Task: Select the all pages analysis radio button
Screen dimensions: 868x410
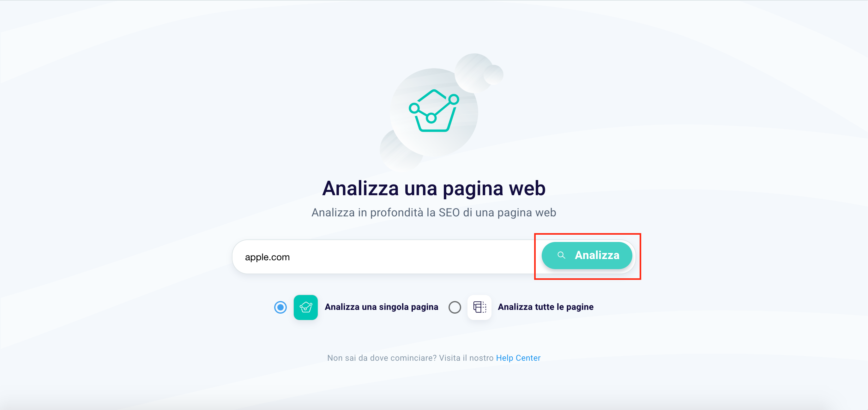Action: pos(455,307)
